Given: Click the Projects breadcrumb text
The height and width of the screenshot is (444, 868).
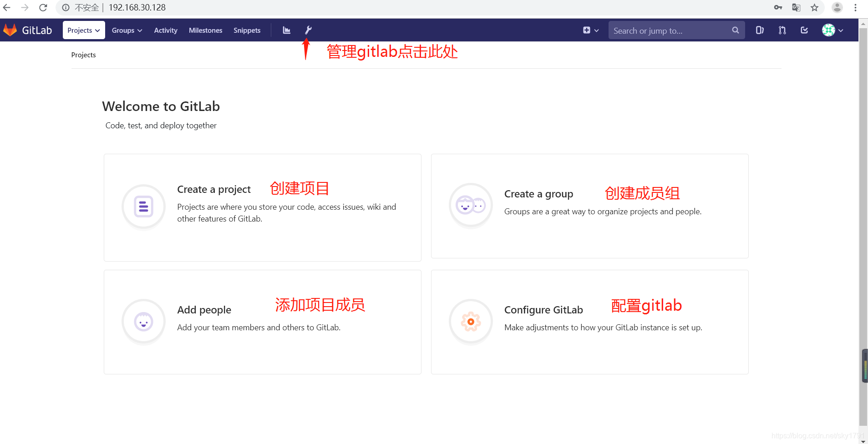Looking at the screenshot, I should tap(83, 55).
